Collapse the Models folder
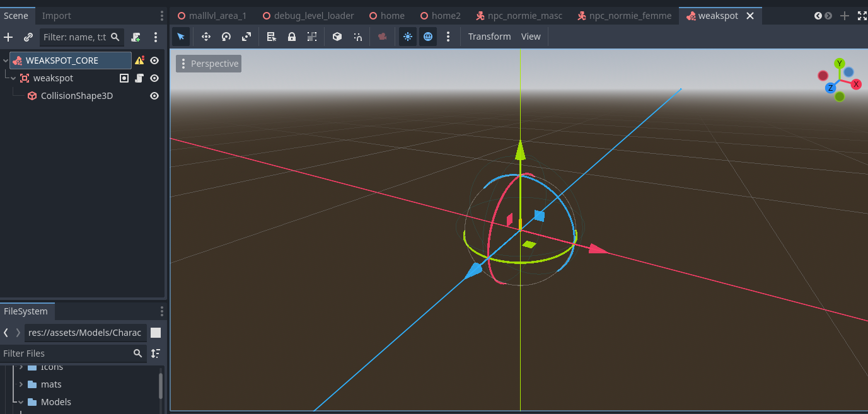868x414 pixels. (x=21, y=402)
